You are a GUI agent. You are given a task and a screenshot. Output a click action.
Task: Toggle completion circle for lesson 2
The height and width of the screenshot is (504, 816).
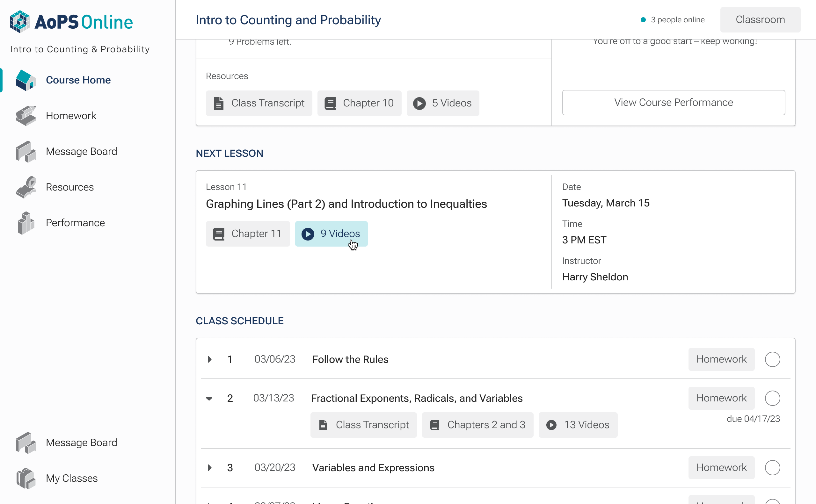(x=772, y=398)
